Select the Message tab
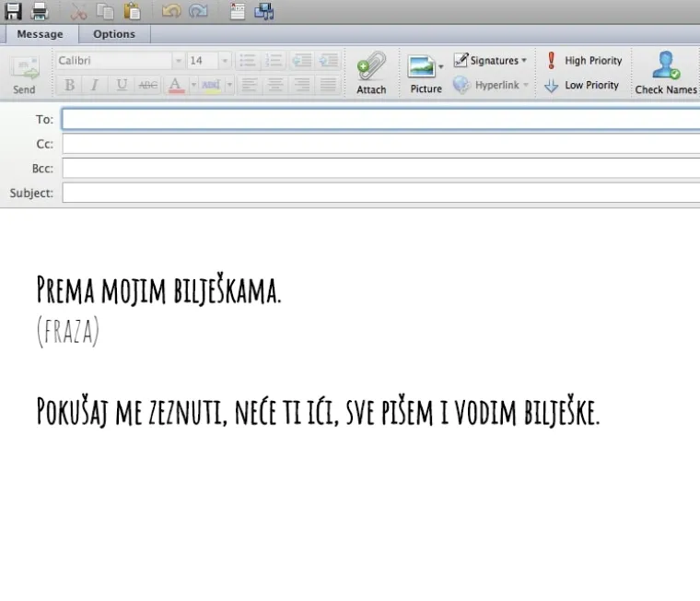Viewport: 700px width, 601px height. (41, 34)
